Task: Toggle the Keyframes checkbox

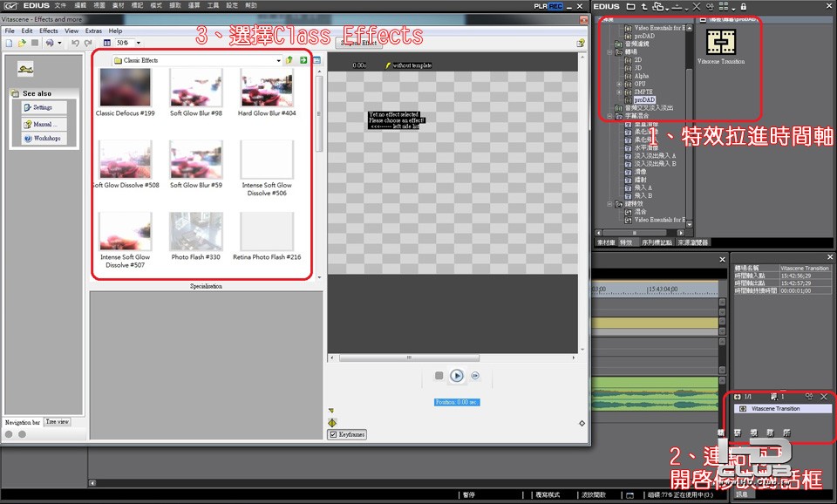Action: [333, 434]
